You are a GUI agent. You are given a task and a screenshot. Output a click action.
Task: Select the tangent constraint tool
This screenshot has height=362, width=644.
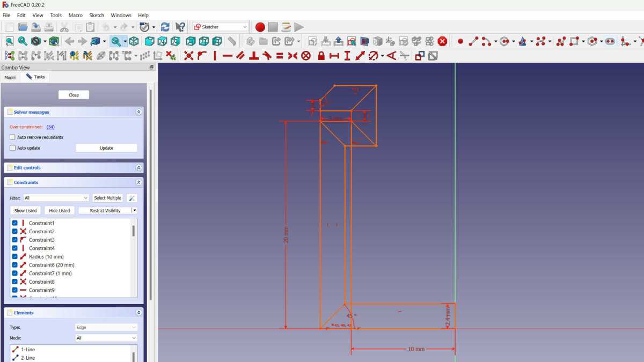point(267,55)
